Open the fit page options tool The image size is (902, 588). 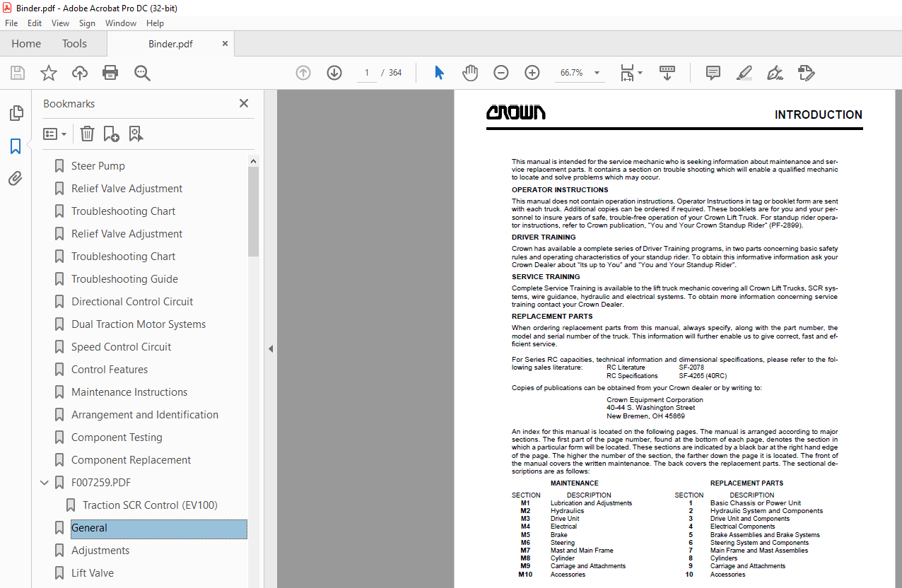pyautogui.click(x=631, y=73)
